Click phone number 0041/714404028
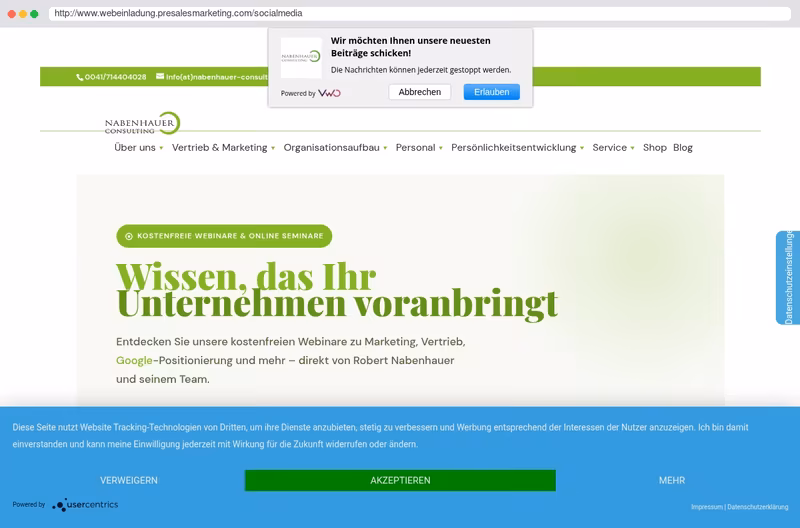Image resolution: width=800 pixels, height=528 pixels. click(115, 77)
